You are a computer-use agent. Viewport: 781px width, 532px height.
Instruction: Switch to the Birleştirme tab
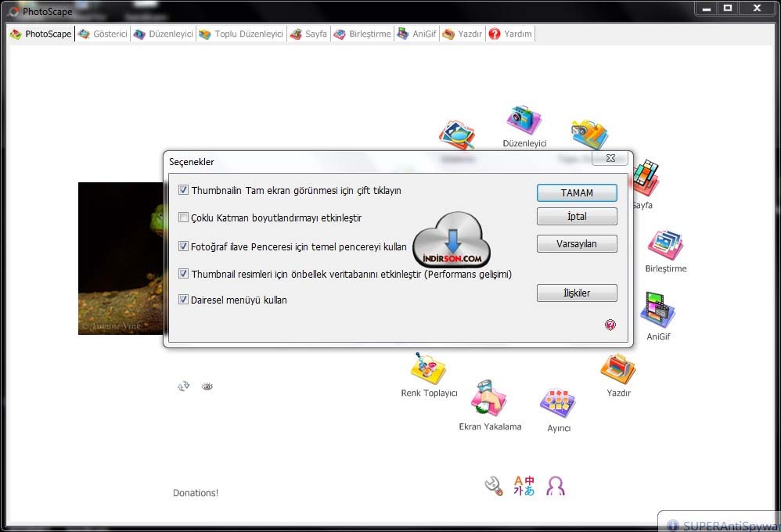(x=362, y=34)
